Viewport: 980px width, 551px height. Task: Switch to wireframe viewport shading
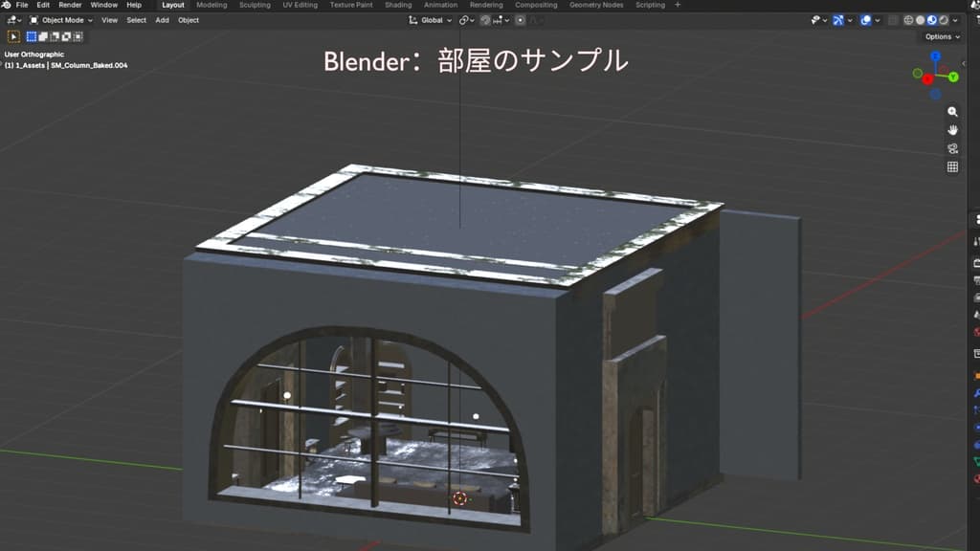click(909, 20)
